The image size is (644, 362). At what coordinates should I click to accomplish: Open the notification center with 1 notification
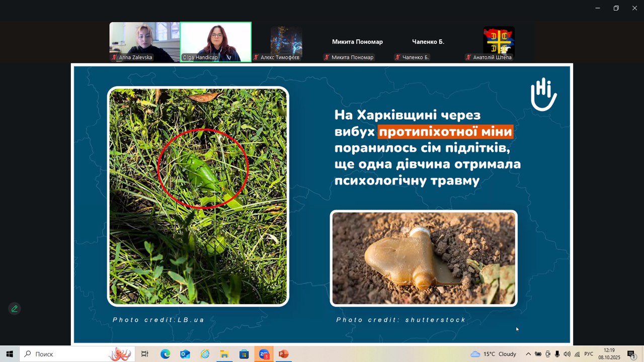[631, 354]
